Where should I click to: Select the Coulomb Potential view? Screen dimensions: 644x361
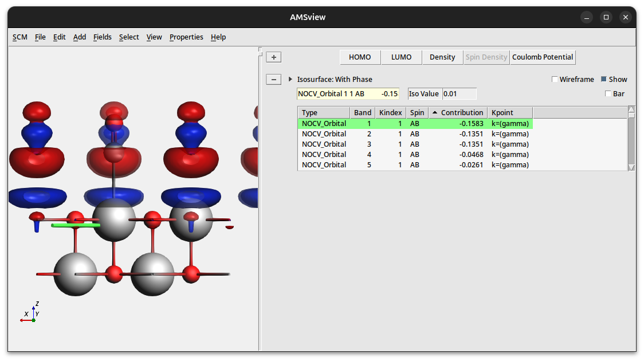pos(542,57)
